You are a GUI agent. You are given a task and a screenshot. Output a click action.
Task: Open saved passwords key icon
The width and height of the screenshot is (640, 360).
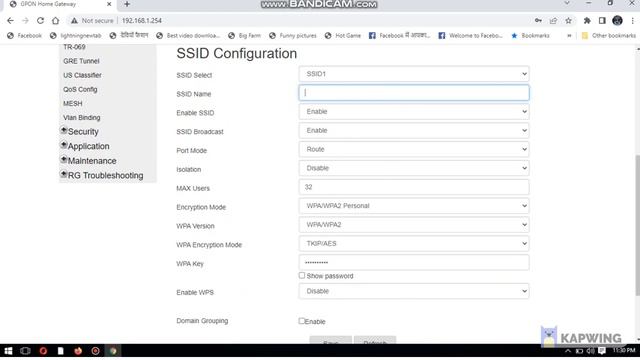(x=538, y=20)
